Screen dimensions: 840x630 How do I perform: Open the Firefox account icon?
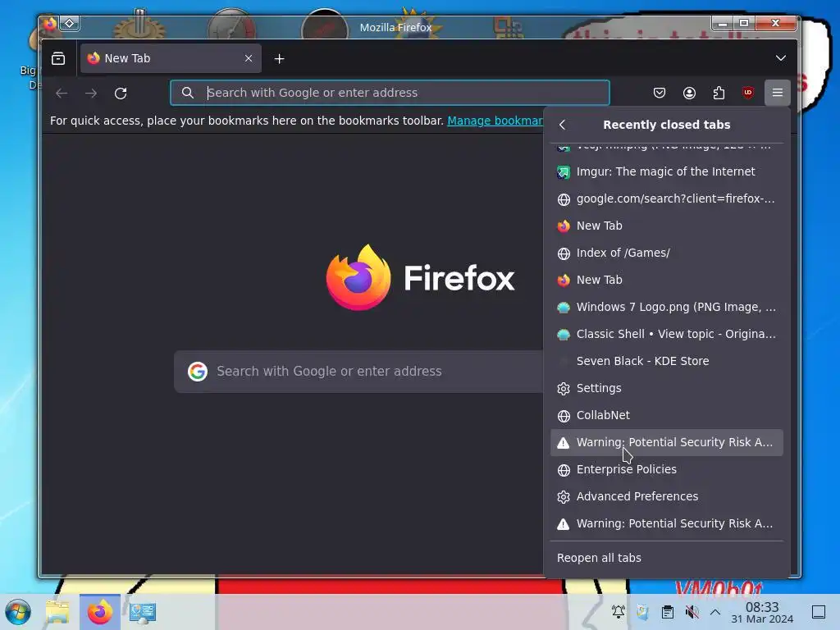689,93
